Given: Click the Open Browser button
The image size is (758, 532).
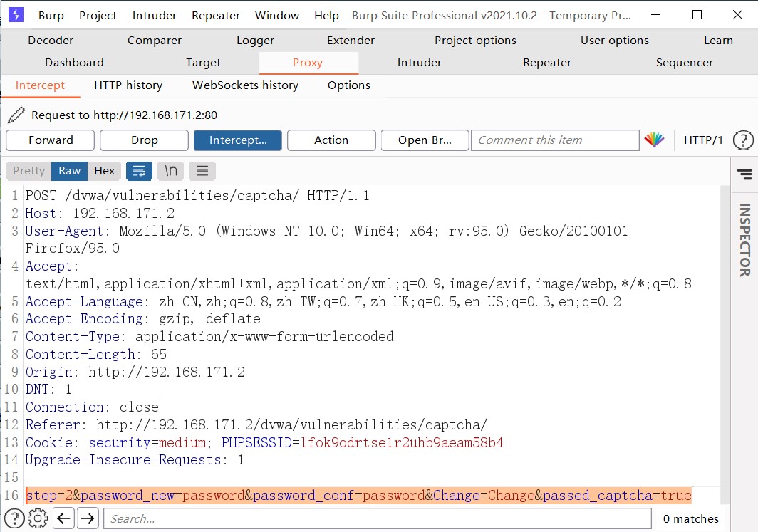Looking at the screenshot, I should (x=425, y=140).
